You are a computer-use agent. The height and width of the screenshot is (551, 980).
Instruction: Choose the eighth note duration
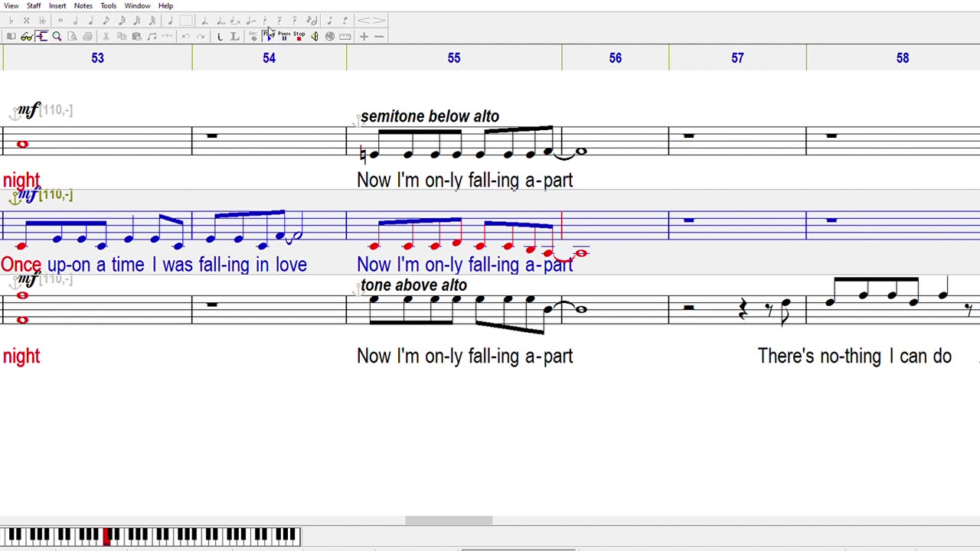pyautogui.click(x=106, y=21)
